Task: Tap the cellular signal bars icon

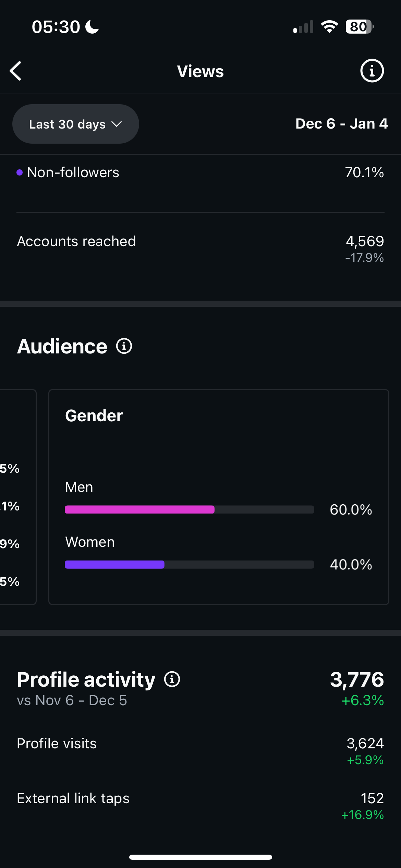Action: [303, 27]
